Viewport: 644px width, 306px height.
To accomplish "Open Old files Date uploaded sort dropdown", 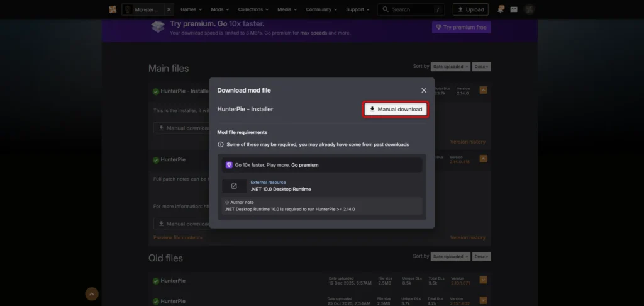I will (x=450, y=257).
